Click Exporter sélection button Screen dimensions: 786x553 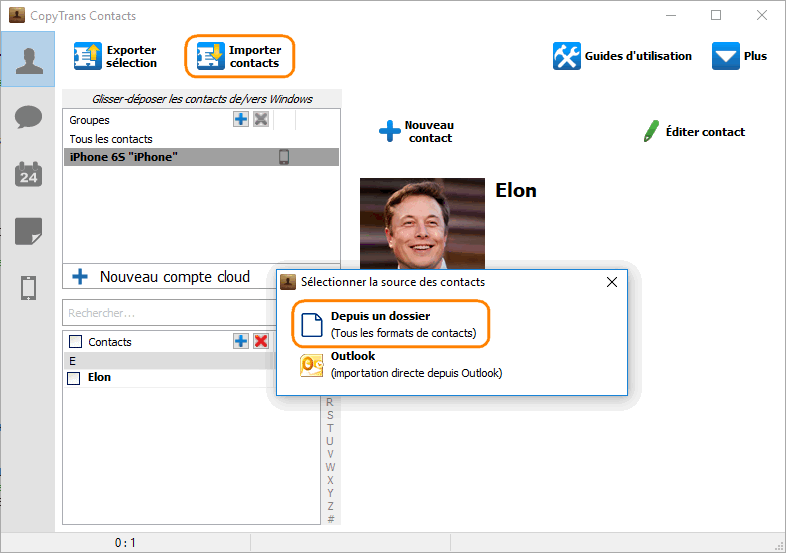tap(116, 56)
